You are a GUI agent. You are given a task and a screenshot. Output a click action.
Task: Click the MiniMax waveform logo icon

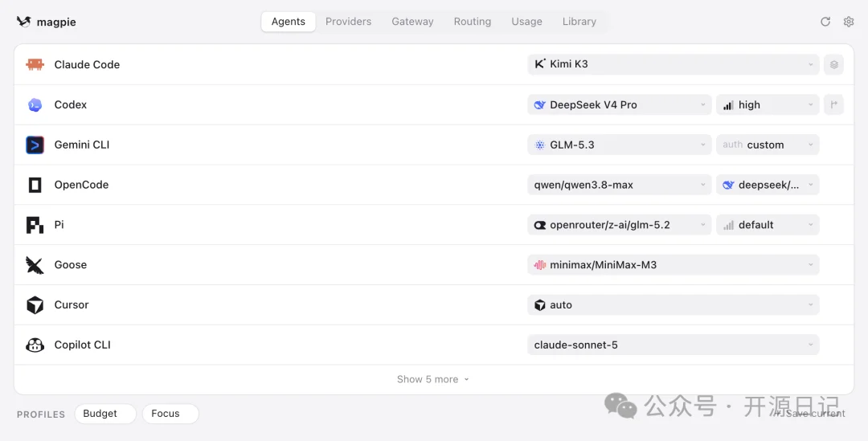tap(540, 265)
